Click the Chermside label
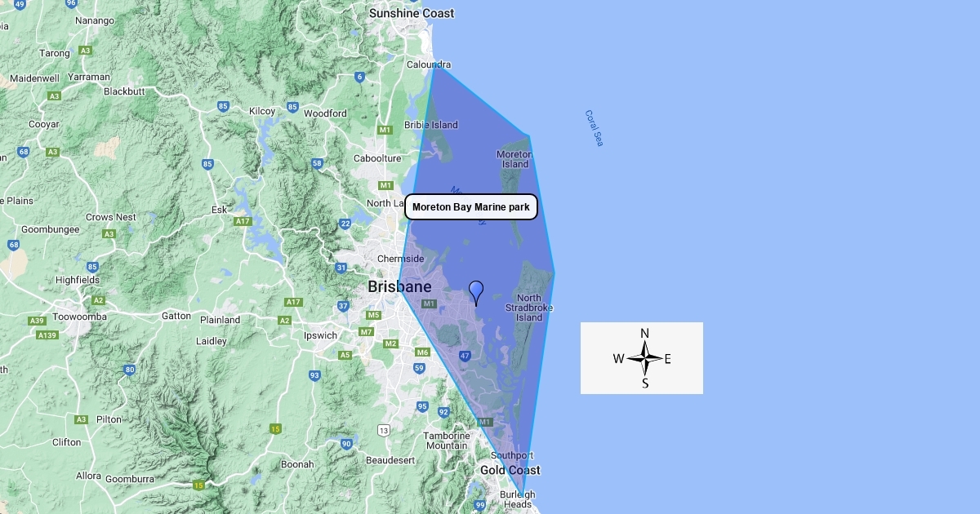This screenshot has width=980, height=514. (x=401, y=259)
